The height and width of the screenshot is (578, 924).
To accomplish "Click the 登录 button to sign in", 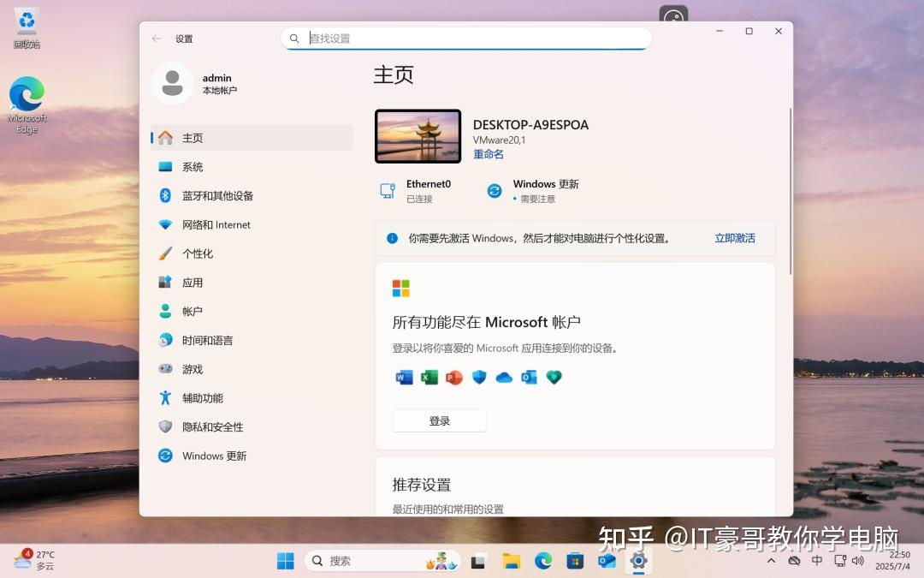I will (x=439, y=420).
